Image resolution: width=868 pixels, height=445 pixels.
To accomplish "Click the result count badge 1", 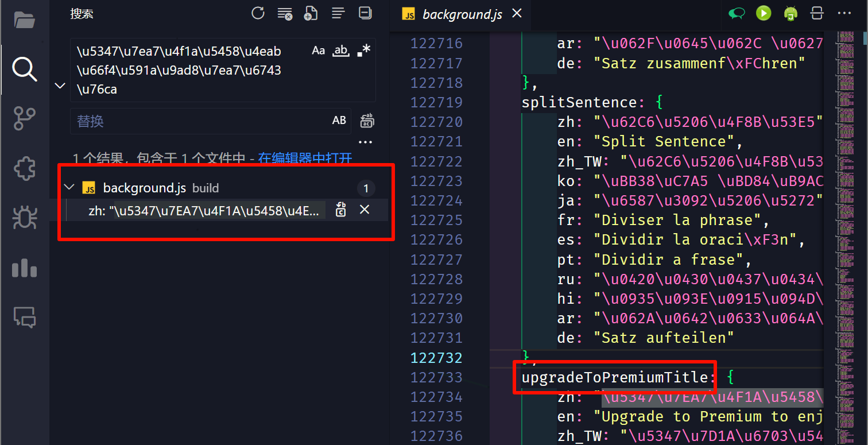I will click(366, 188).
